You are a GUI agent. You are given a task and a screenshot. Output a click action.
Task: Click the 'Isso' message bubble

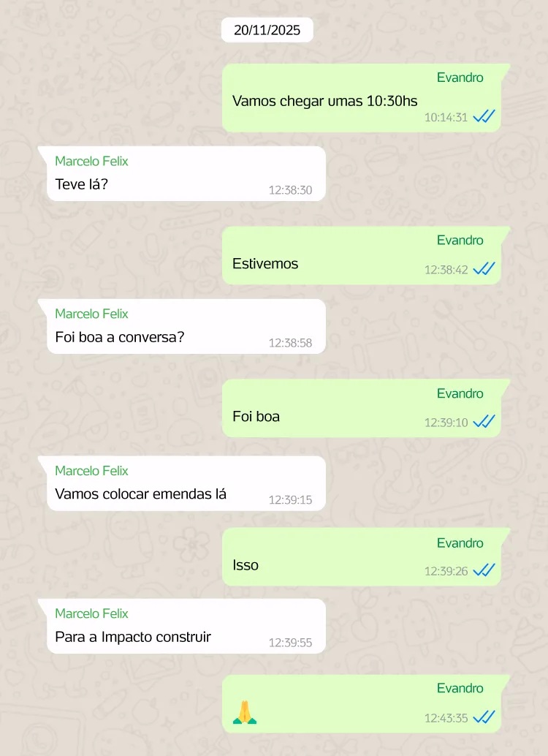361,557
